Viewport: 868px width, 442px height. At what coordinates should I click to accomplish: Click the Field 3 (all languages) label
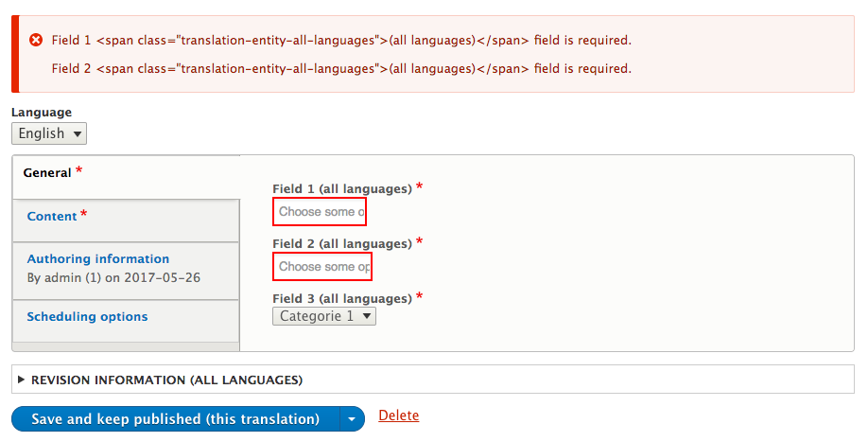click(x=342, y=298)
